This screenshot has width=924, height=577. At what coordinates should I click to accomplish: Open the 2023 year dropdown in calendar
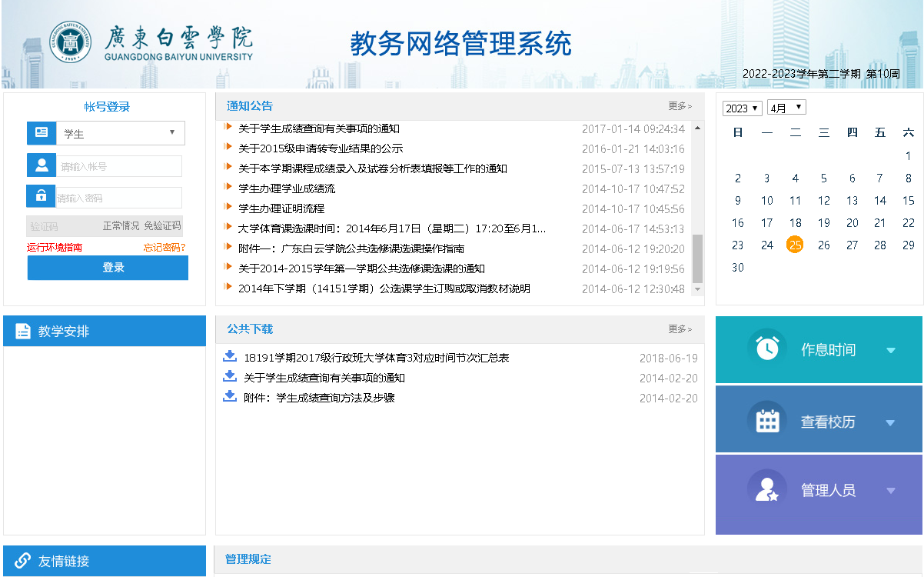click(742, 108)
